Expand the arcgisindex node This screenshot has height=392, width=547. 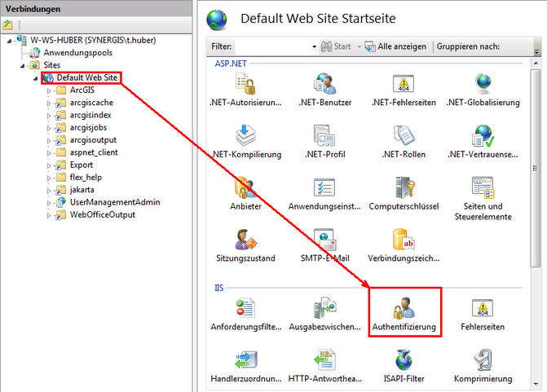click(x=49, y=116)
